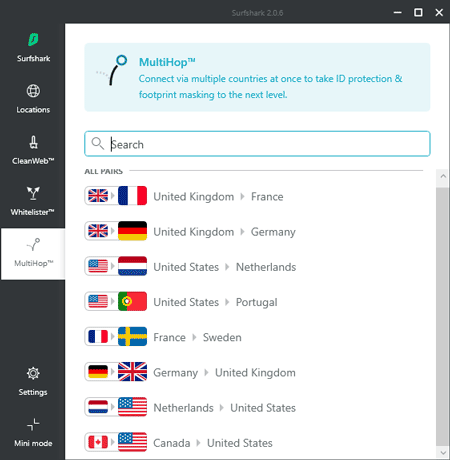
Task: Click the scrollbar down arrow
Action: [x=443, y=453]
